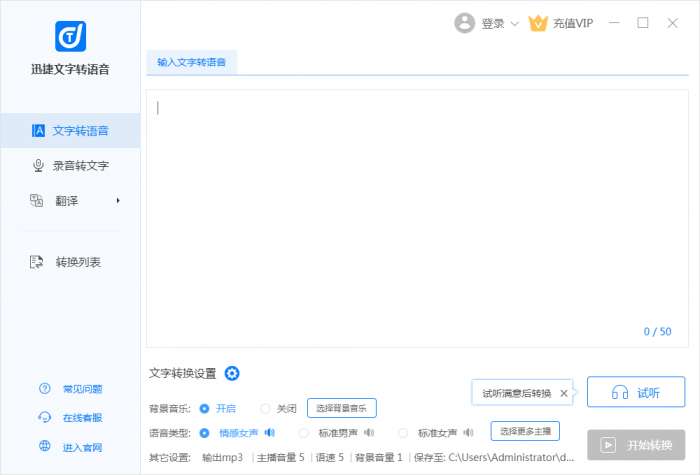The height and width of the screenshot is (475, 700).
Task: Play the 标准男声 voice preview speaker icon
Action: (369, 433)
